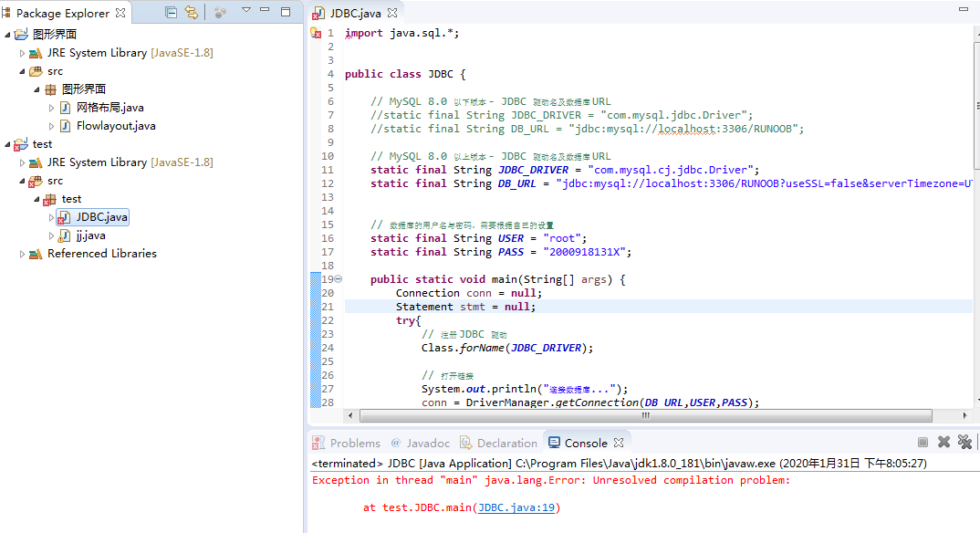Click Remove Launch icon in Console
980x533 pixels.
(944, 442)
